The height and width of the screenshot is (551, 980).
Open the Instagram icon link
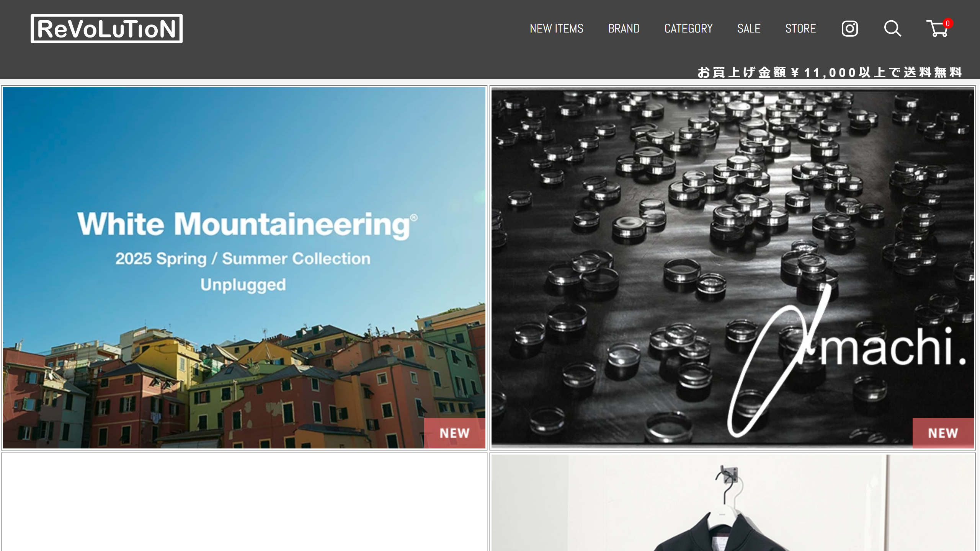pos(849,29)
